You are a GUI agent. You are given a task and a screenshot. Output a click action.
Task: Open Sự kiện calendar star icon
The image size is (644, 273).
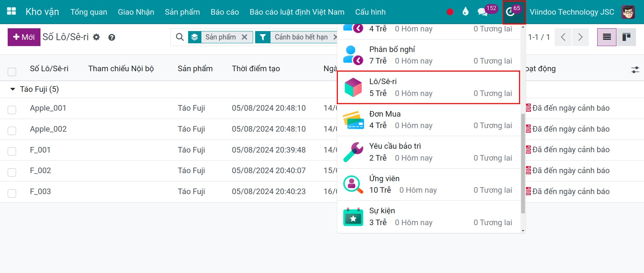(x=353, y=217)
